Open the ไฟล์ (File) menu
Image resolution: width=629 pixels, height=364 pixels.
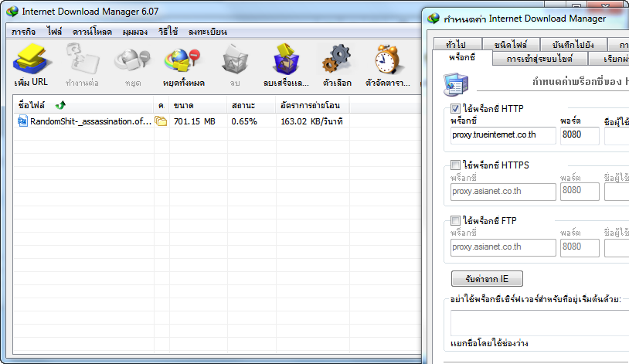click(x=54, y=32)
